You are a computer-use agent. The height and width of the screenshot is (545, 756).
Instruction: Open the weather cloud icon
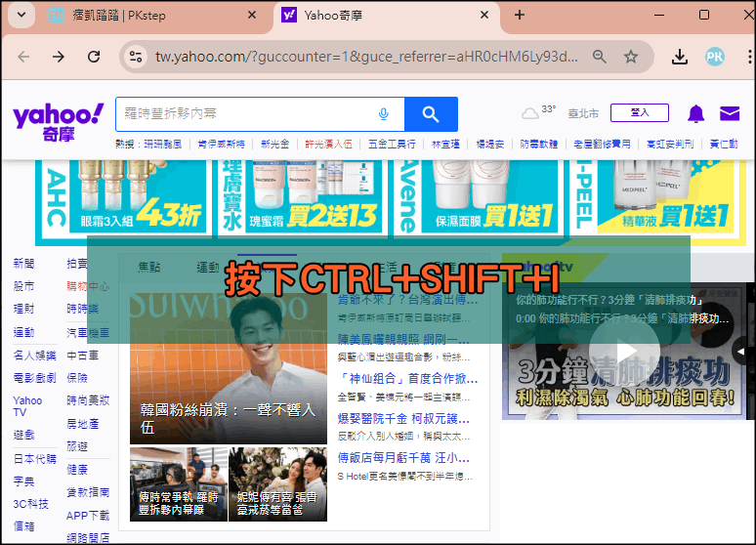point(529,114)
